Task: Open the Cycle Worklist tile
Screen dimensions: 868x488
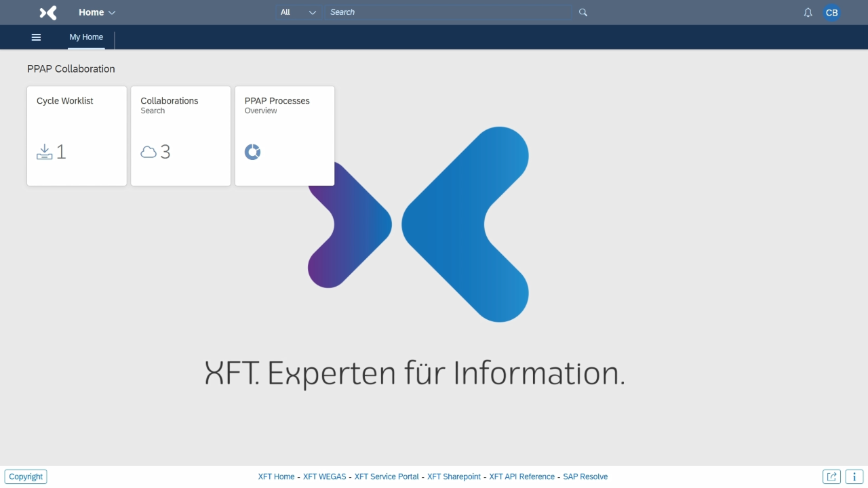Action: (77, 136)
